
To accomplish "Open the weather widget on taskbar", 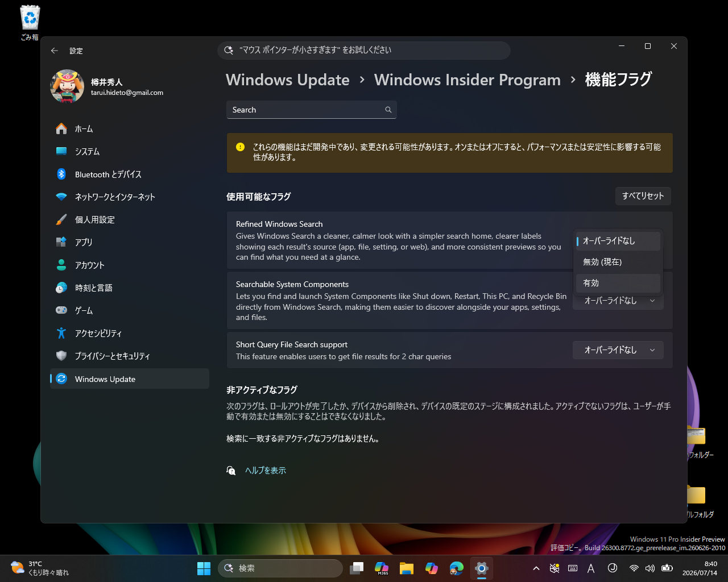I will coord(40,568).
